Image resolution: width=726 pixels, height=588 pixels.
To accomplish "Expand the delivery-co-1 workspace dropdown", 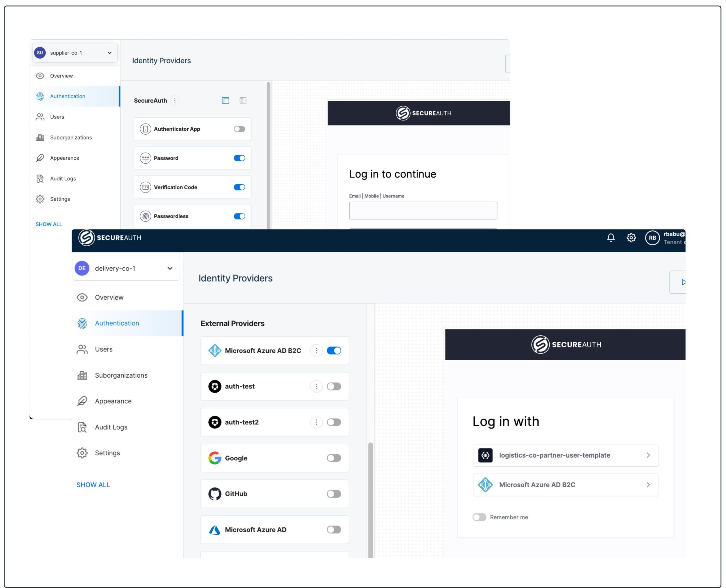I will coord(170,268).
